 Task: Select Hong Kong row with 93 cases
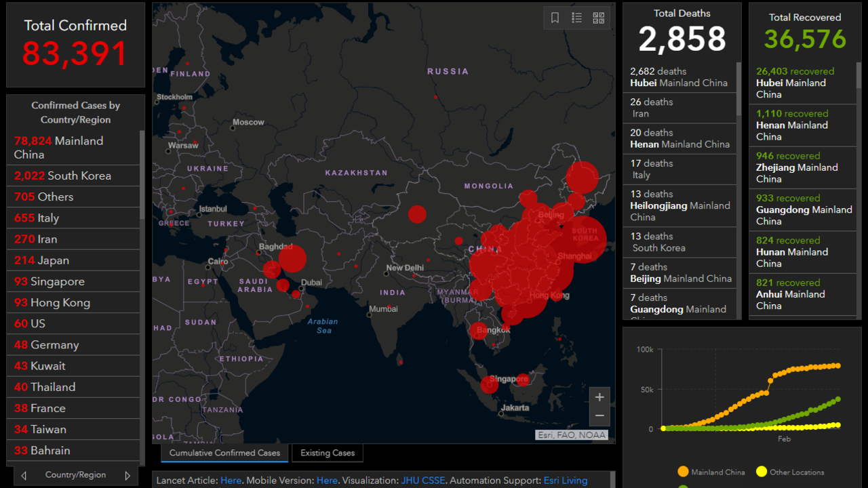73,302
